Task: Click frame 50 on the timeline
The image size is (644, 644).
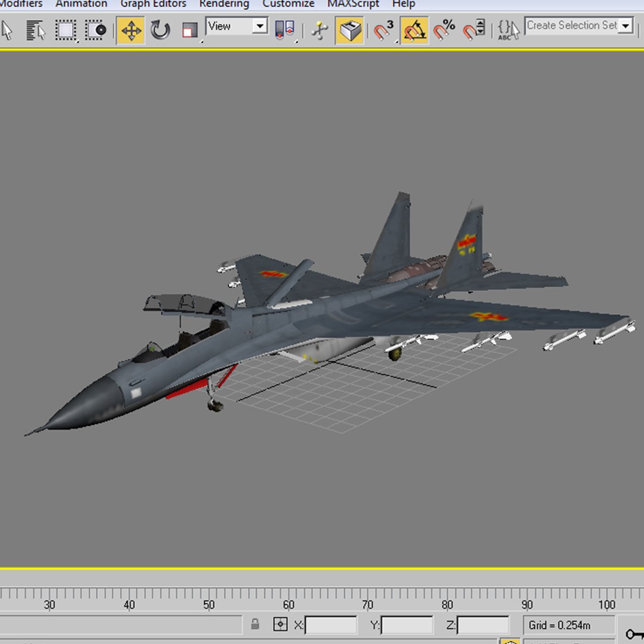Action: tap(209, 605)
